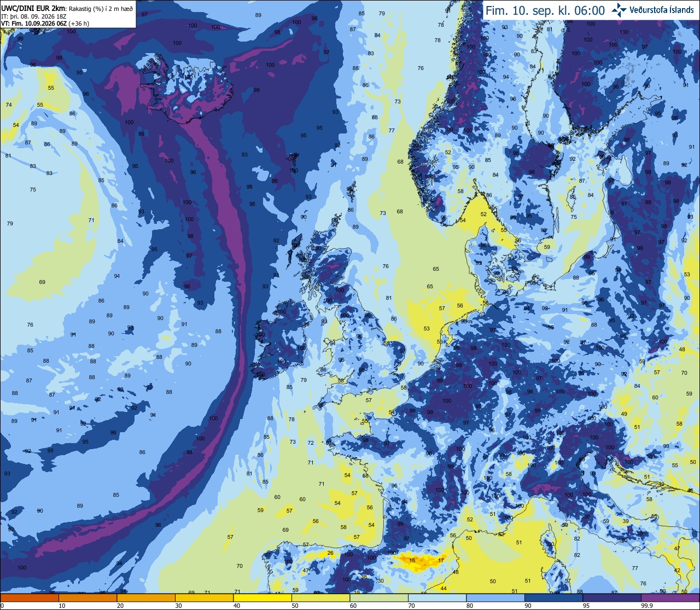The image size is (700, 610).
Task: Select the Fim. 10. sep. kl. 06:00 timestamp
Action: 545,10
